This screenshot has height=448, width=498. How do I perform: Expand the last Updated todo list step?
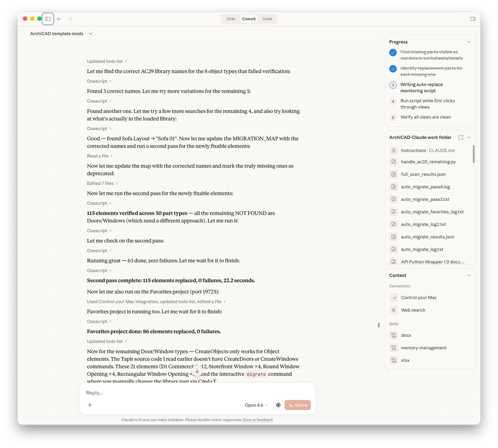pos(107,341)
